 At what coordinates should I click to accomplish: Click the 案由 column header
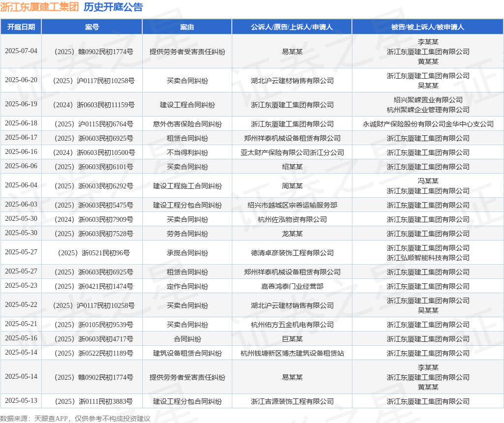click(187, 27)
